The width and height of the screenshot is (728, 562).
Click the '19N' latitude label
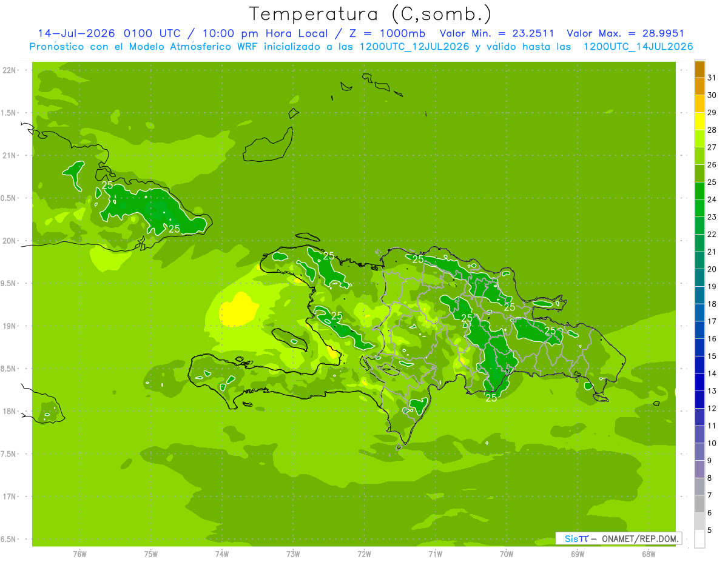coord(9,326)
